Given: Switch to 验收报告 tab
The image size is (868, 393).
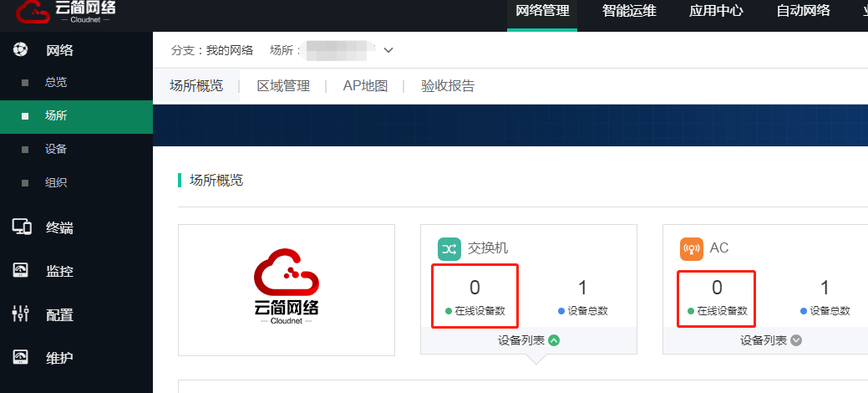Looking at the screenshot, I should point(448,86).
